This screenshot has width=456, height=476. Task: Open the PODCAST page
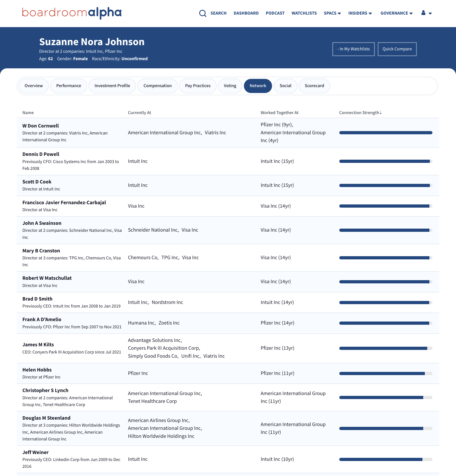pos(275,13)
